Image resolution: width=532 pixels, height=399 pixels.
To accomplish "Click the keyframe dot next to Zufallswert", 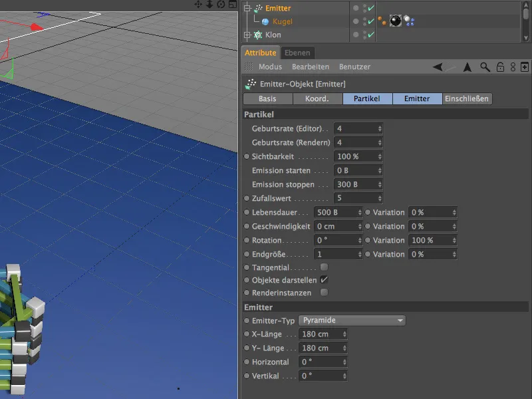I will (x=247, y=198).
